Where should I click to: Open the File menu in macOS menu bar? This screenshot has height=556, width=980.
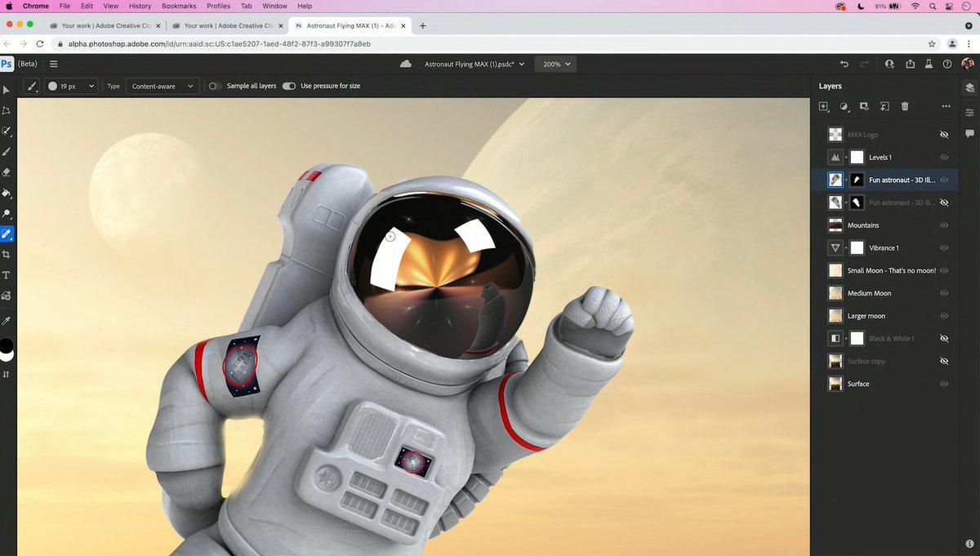tap(65, 6)
